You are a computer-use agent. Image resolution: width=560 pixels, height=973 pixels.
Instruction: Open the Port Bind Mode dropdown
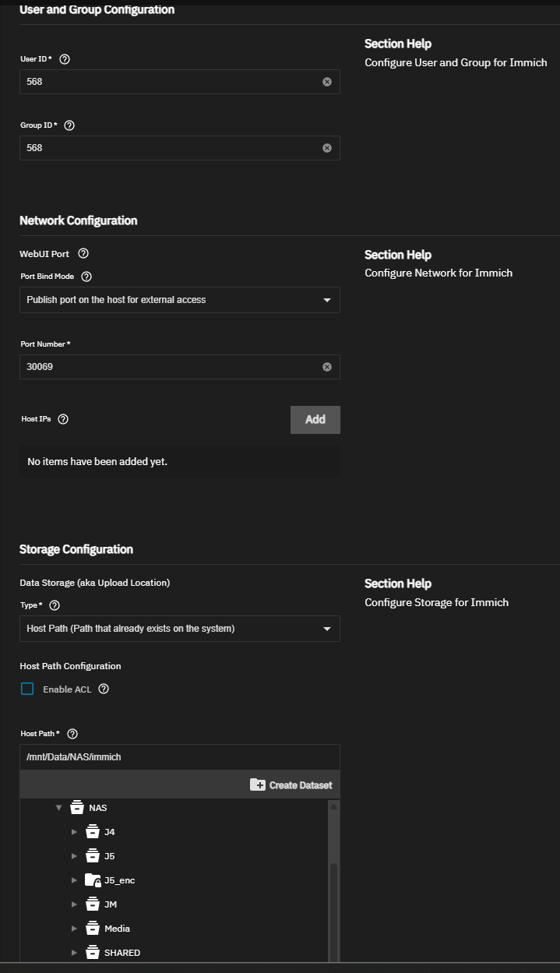point(179,300)
